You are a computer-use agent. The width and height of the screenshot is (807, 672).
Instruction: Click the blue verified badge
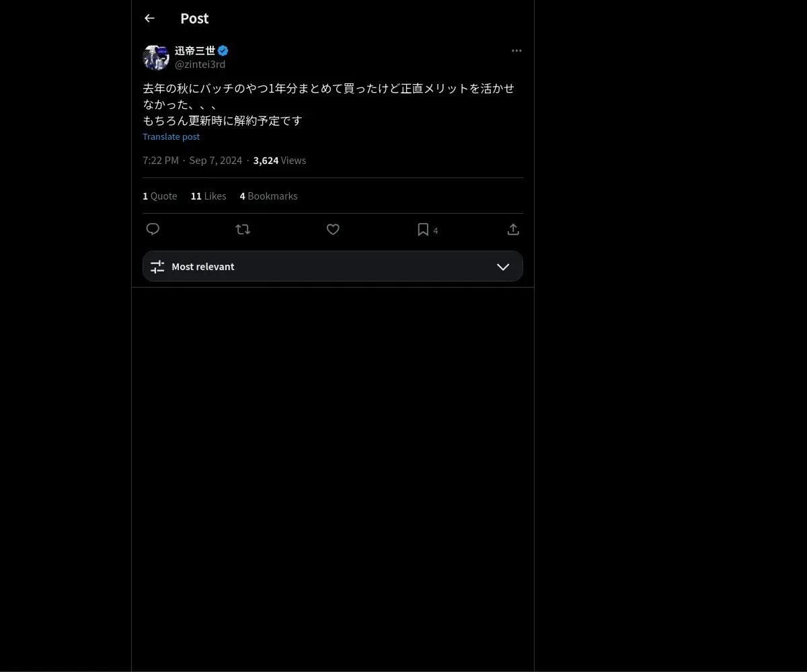coord(223,50)
